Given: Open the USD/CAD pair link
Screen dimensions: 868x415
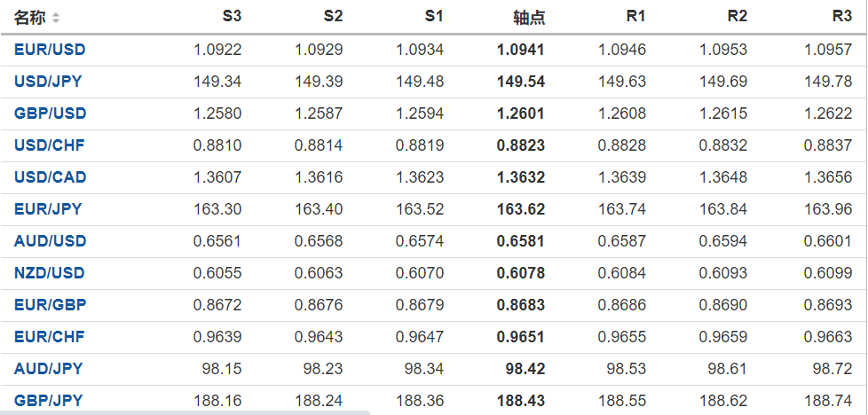Looking at the screenshot, I should click(50, 177).
